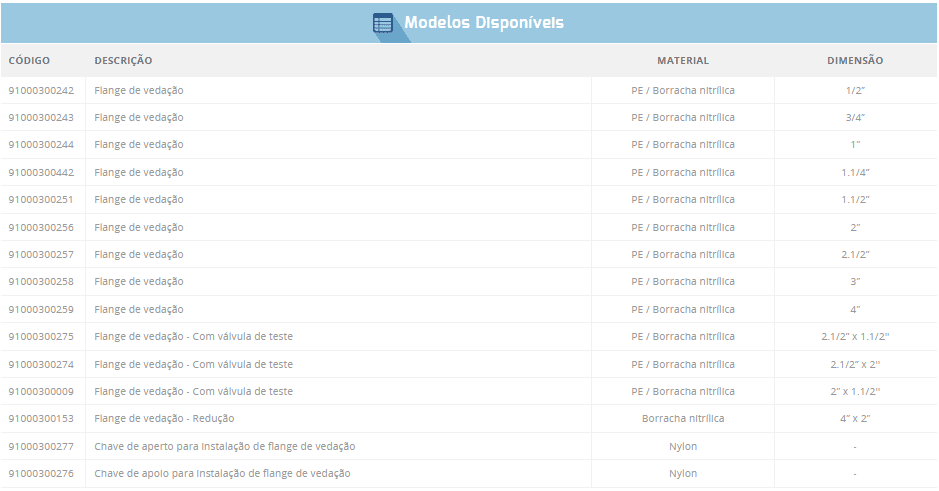Screen dimensions: 939x491
Task: Click description for code 91000300275
Action: (193, 337)
